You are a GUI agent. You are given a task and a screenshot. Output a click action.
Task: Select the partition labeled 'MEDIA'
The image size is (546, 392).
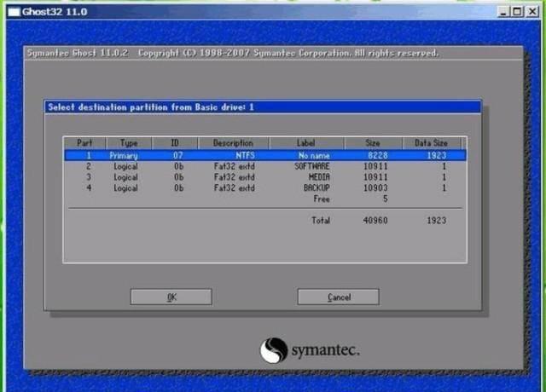click(265, 177)
